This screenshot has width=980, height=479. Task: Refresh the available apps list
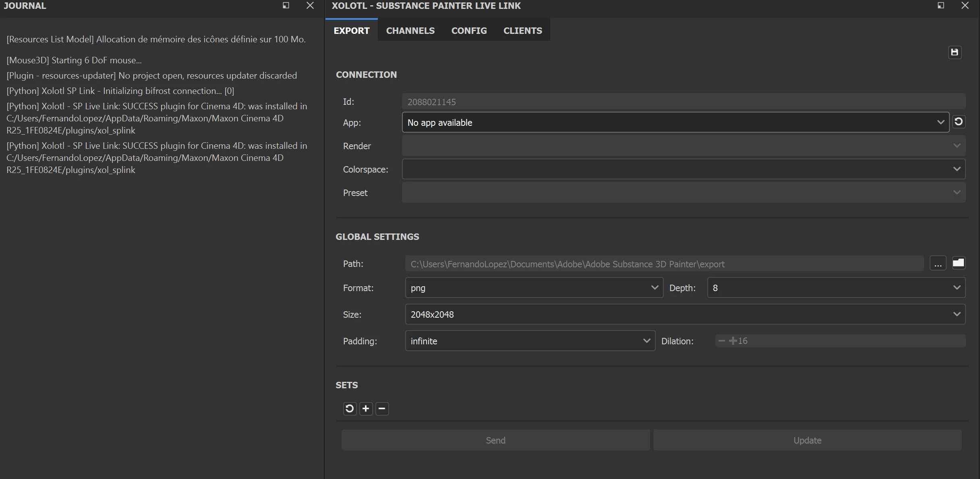pyautogui.click(x=959, y=122)
